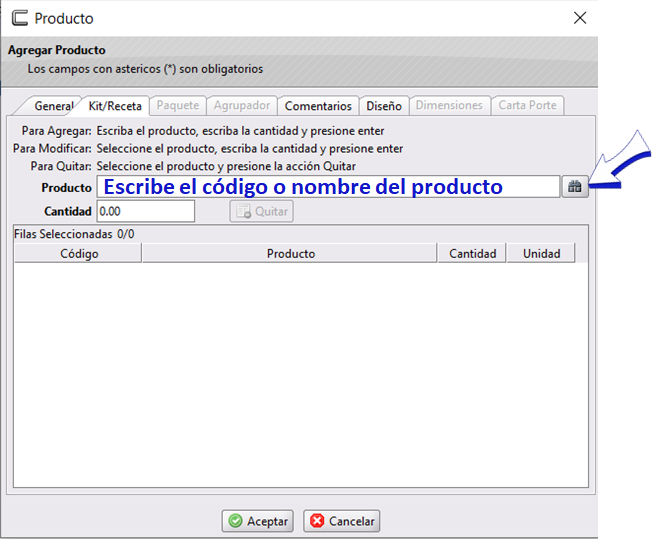
Task: Click the Quitar button
Action: point(261,211)
